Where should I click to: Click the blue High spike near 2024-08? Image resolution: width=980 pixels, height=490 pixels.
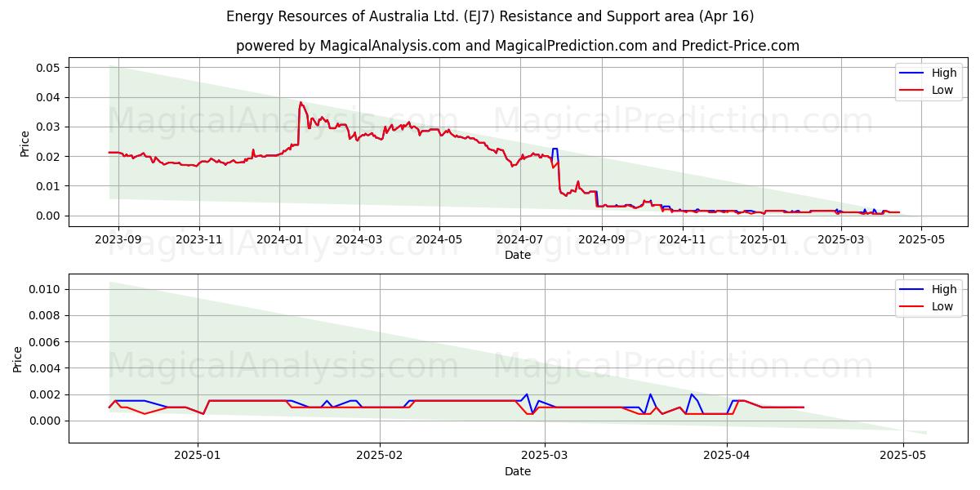[555, 149]
